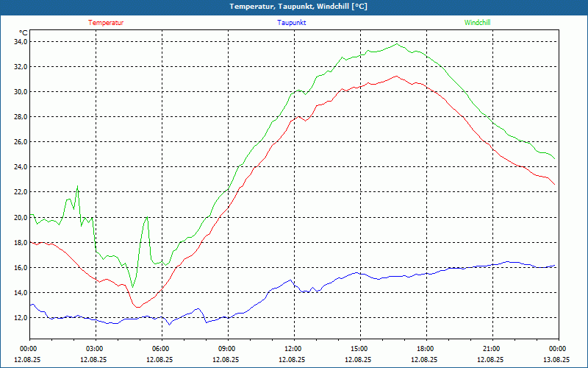Viewport: 588px width, 368px height.
Task: Click the '14,0' y-axis value
Action: click(x=21, y=292)
